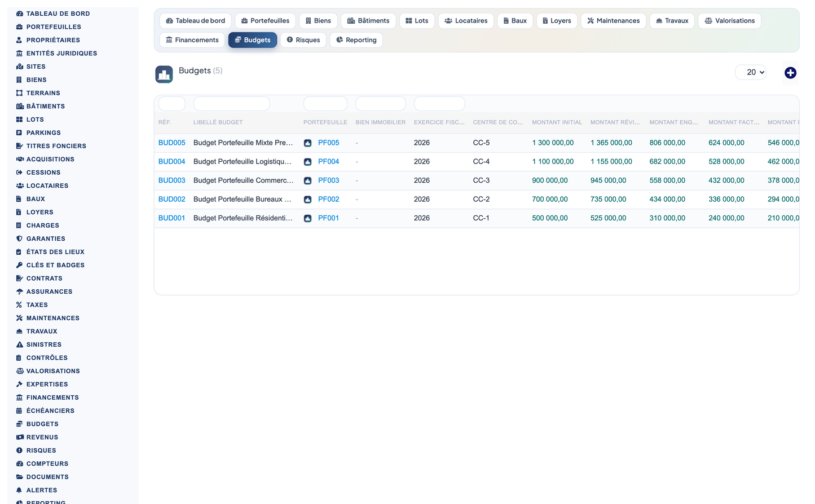Select the Sites sidebar icon
The image size is (815, 504).
[x=19, y=67]
